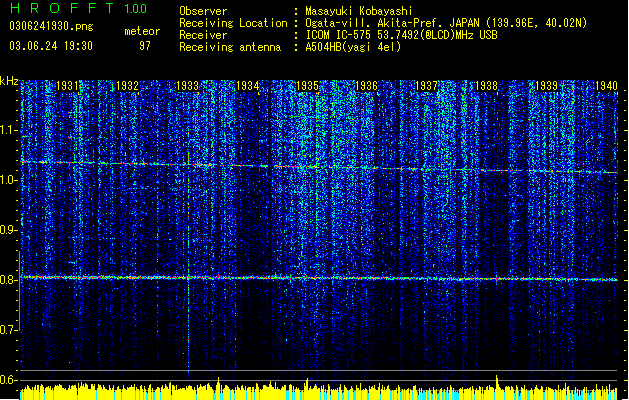Click the meteor count value 97

pos(145,46)
